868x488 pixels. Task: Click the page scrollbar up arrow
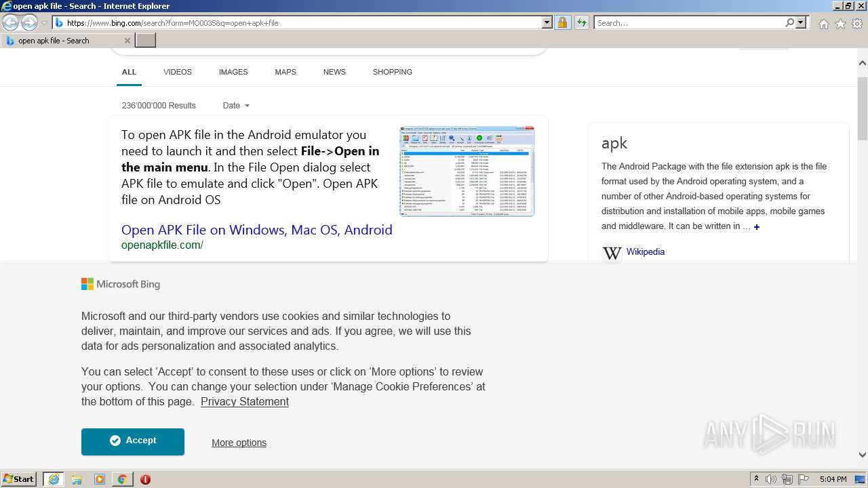(863, 64)
